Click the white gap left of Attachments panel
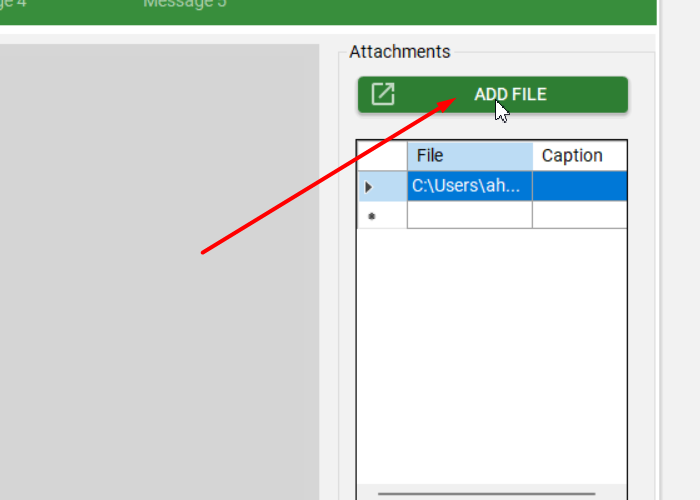This screenshot has height=500, width=700. (328, 250)
